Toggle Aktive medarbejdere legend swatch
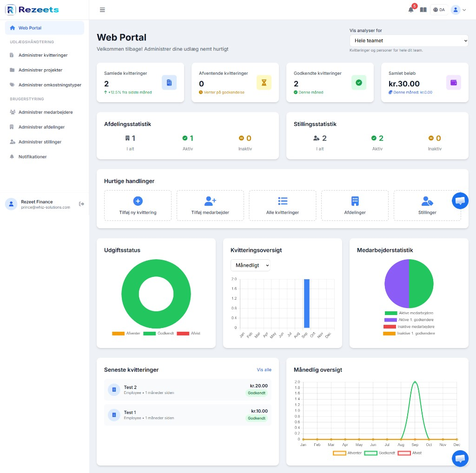This screenshot has width=476, height=473. click(390, 313)
